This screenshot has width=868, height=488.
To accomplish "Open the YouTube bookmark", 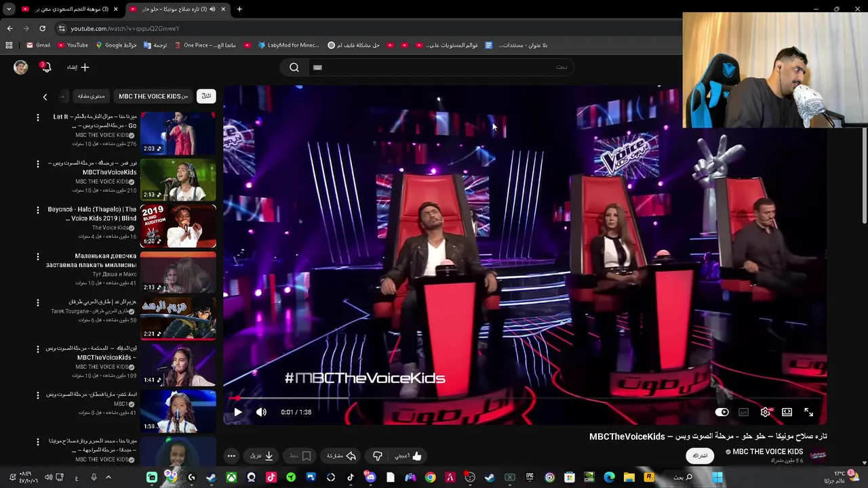I will click(x=73, y=45).
